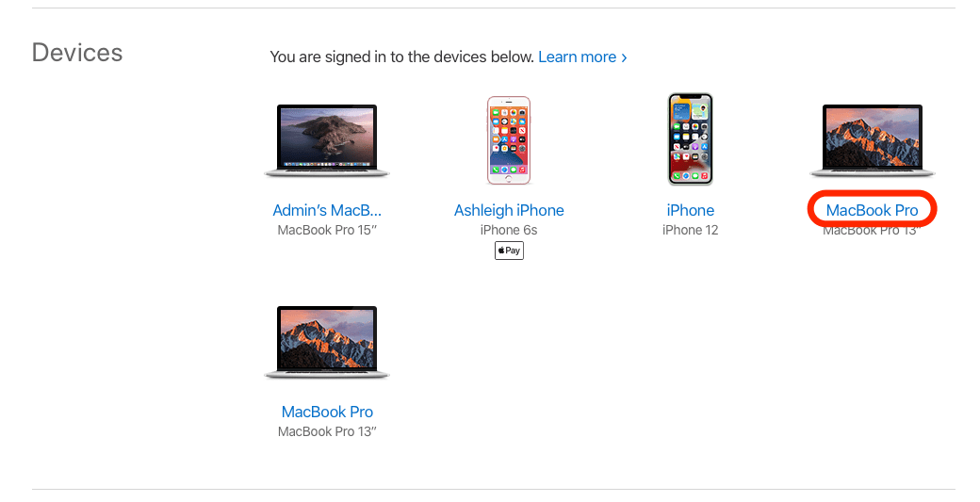Click the MacBook Pro 13″ label partly covered by red circle
The width and height of the screenshot is (980, 502).
point(872,231)
